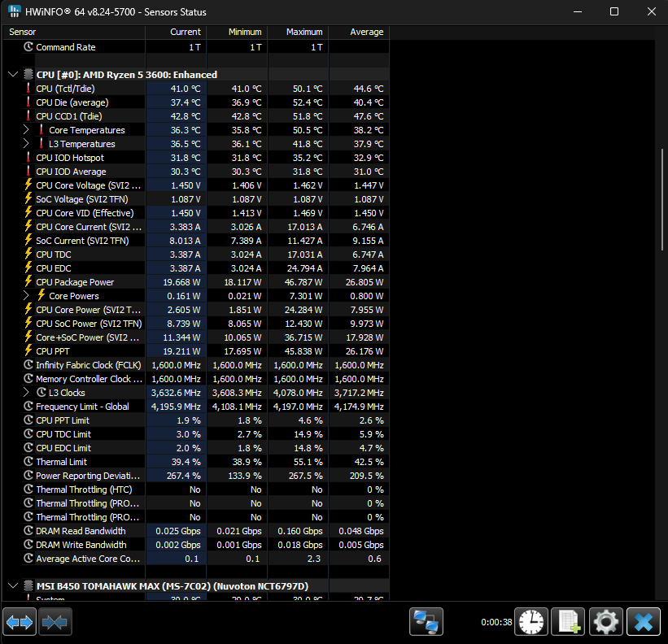This screenshot has height=644, width=668.
Task: Click the lightning icon for CPU Package Power
Action: coord(28,281)
